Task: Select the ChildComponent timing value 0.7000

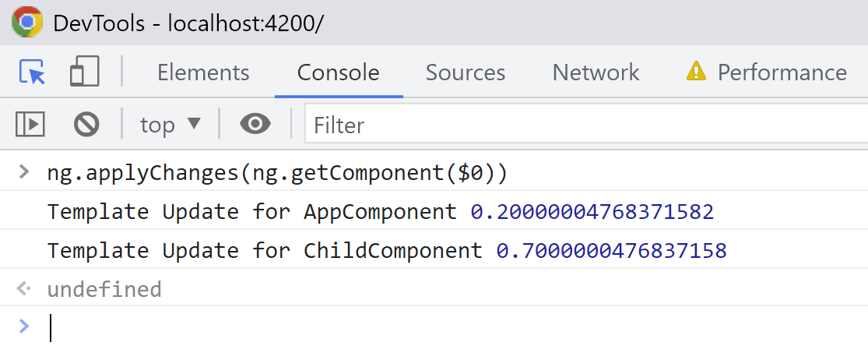Action: pos(611,250)
